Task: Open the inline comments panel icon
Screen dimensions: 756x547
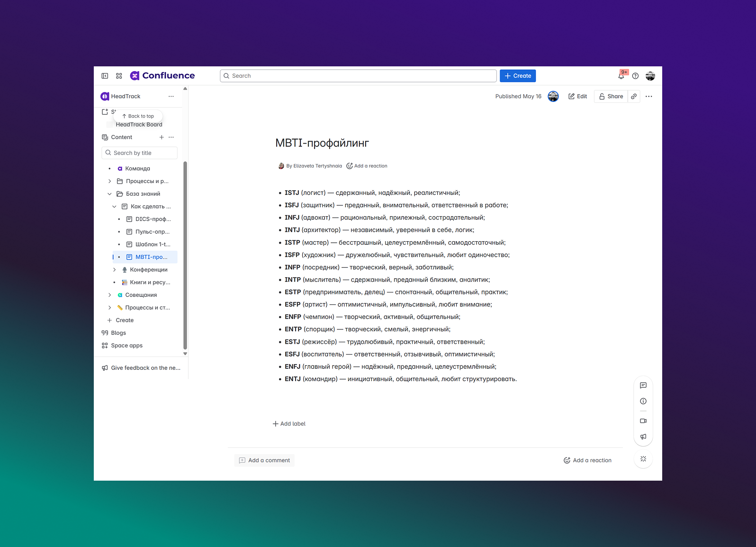Action: tap(643, 385)
